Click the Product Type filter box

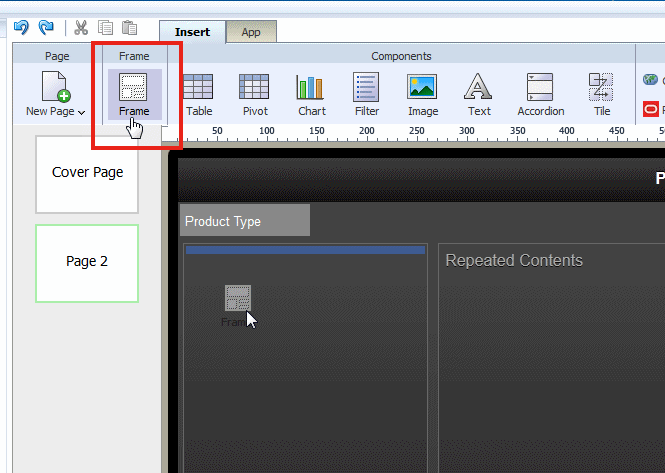(245, 220)
